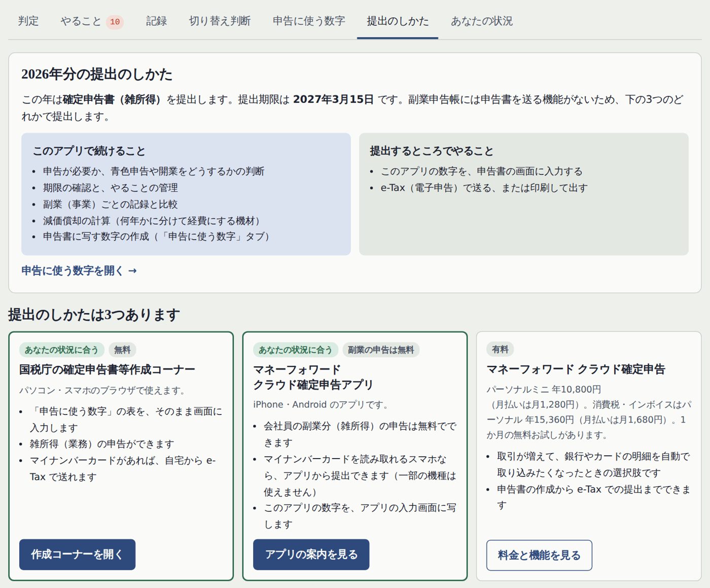This screenshot has width=710, height=588.
Task: Click the アプリの案内を見る button
Action: coord(311,555)
